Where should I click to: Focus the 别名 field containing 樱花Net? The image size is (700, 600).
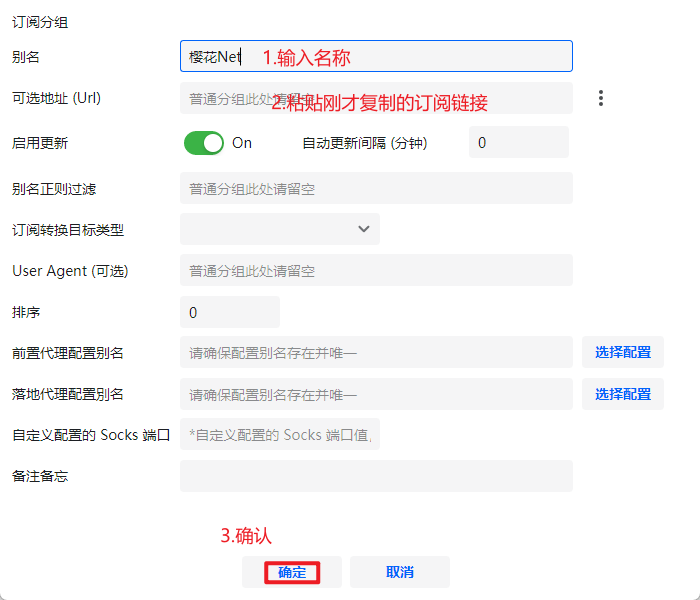[x=376, y=57]
